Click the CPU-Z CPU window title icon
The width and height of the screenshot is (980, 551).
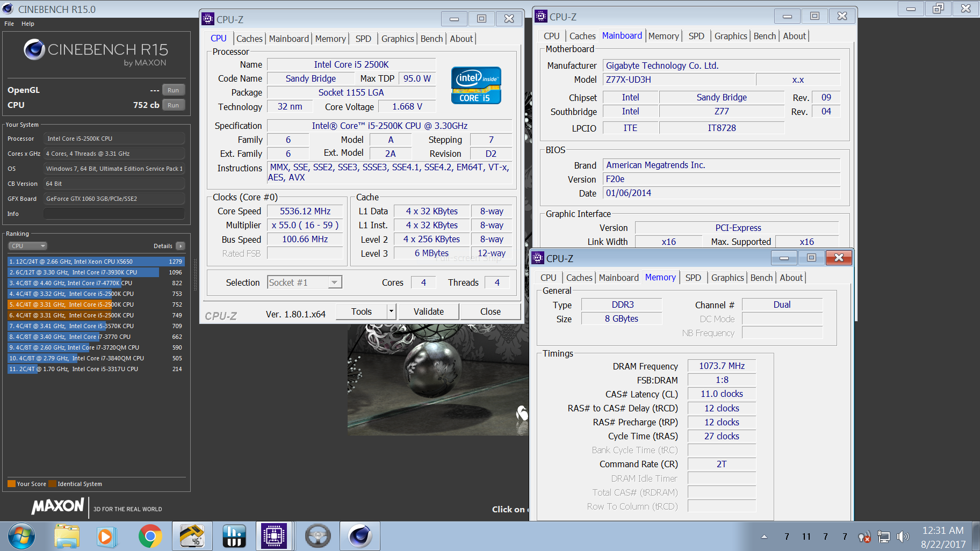point(208,19)
